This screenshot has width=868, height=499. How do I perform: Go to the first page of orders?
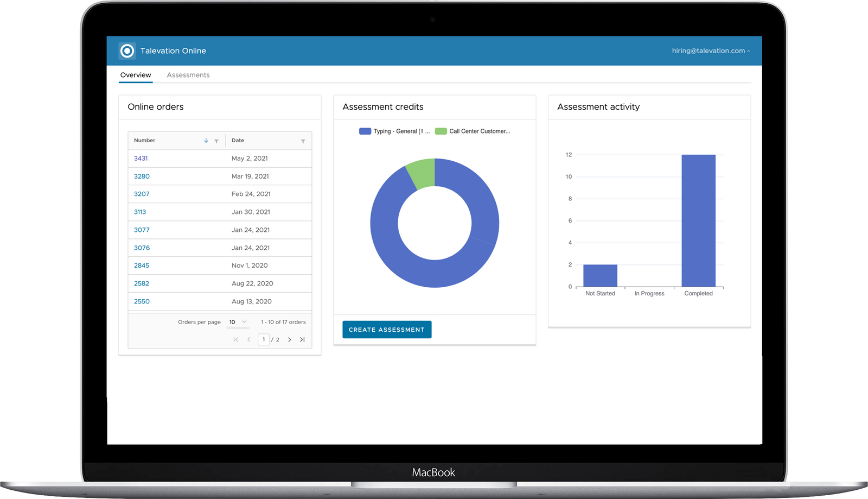click(235, 339)
